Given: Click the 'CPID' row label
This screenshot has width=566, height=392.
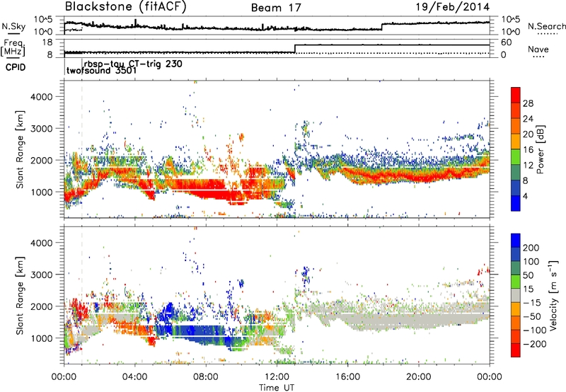Looking at the screenshot, I should coord(16,67).
